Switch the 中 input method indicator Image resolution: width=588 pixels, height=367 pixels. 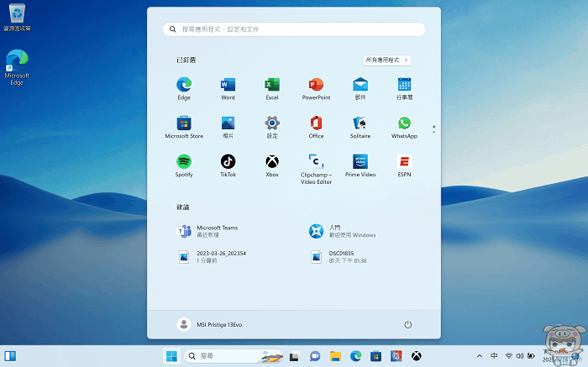494,356
